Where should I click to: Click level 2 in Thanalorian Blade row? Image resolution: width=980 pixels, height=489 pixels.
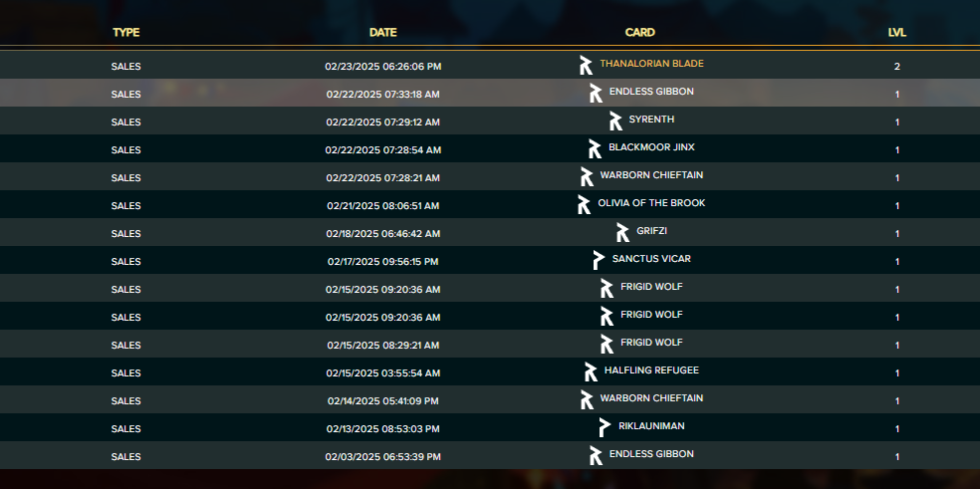point(897,67)
